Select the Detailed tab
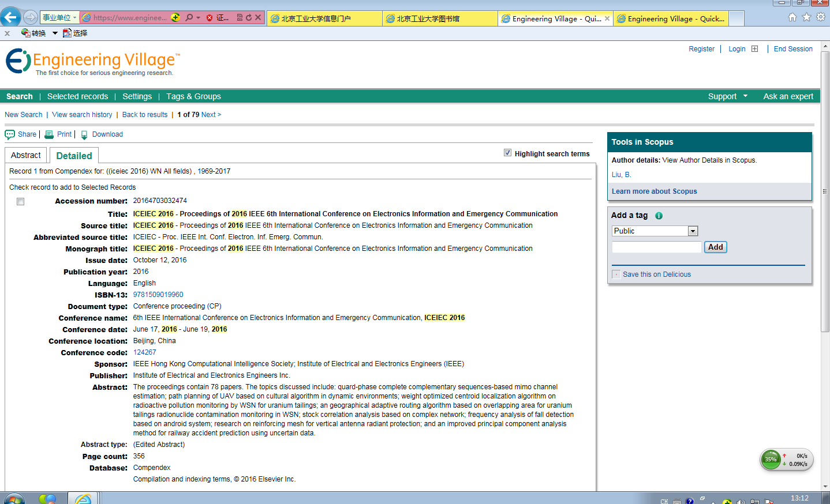This screenshot has width=830, height=504. pyautogui.click(x=74, y=156)
